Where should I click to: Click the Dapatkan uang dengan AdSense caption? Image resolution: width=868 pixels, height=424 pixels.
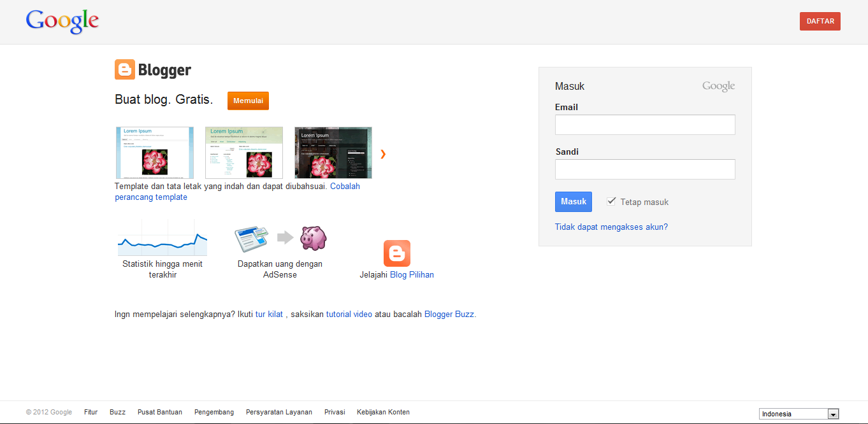280,269
